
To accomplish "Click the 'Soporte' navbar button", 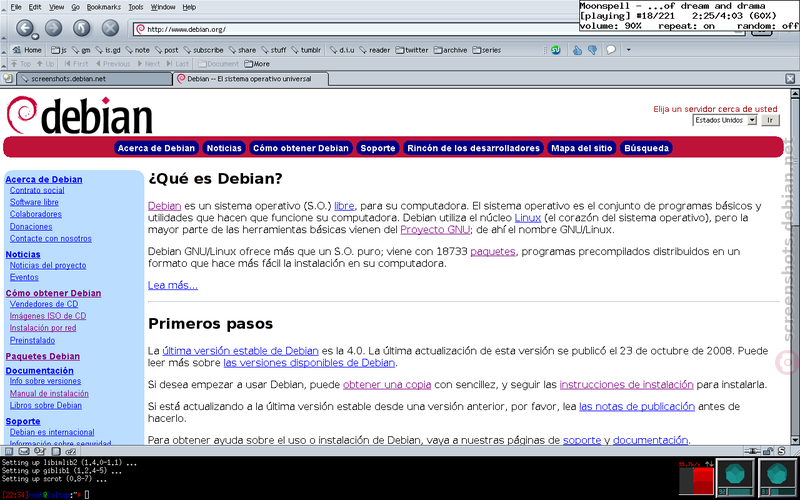I will [x=378, y=148].
